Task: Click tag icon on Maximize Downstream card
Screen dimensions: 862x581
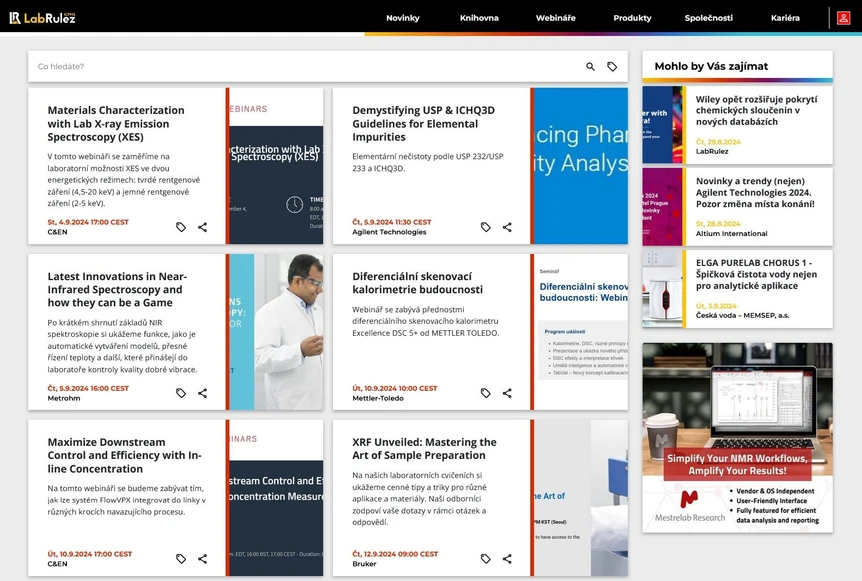Action: pyautogui.click(x=181, y=559)
